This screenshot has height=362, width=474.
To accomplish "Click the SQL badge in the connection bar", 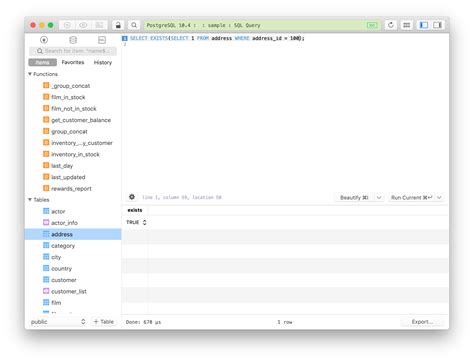I will (372, 25).
